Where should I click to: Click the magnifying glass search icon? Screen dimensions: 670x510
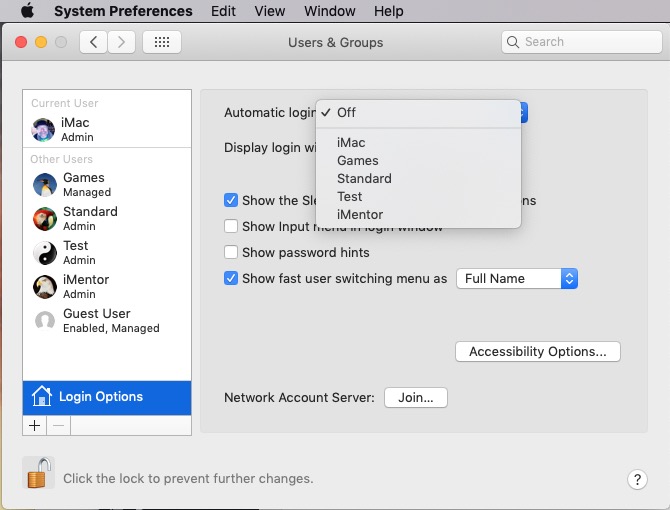513,42
